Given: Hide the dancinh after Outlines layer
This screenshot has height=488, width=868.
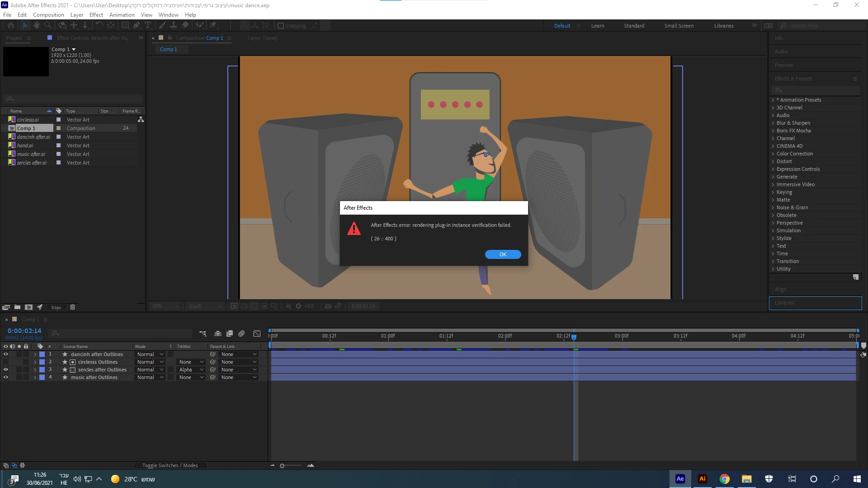Looking at the screenshot, I should (6, 354).
